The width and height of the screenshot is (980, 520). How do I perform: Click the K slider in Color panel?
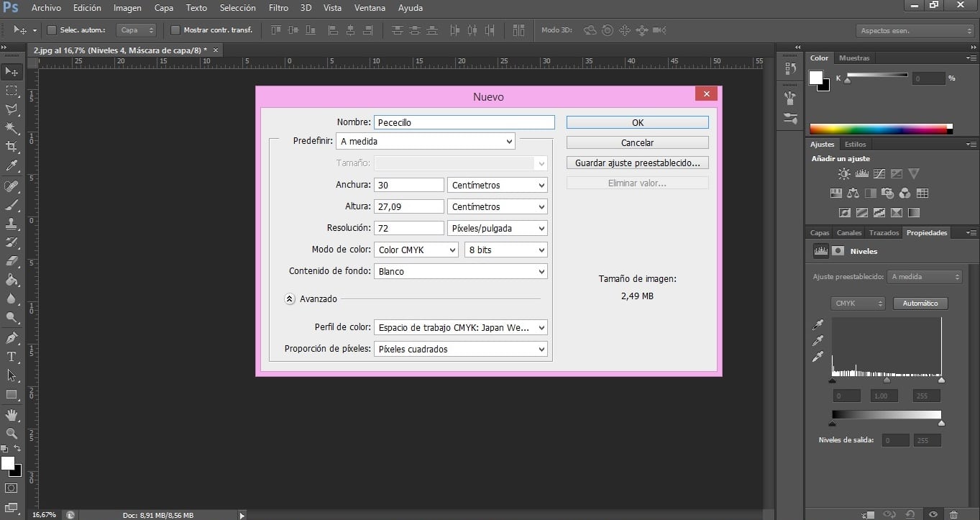[x=877, y=76]
